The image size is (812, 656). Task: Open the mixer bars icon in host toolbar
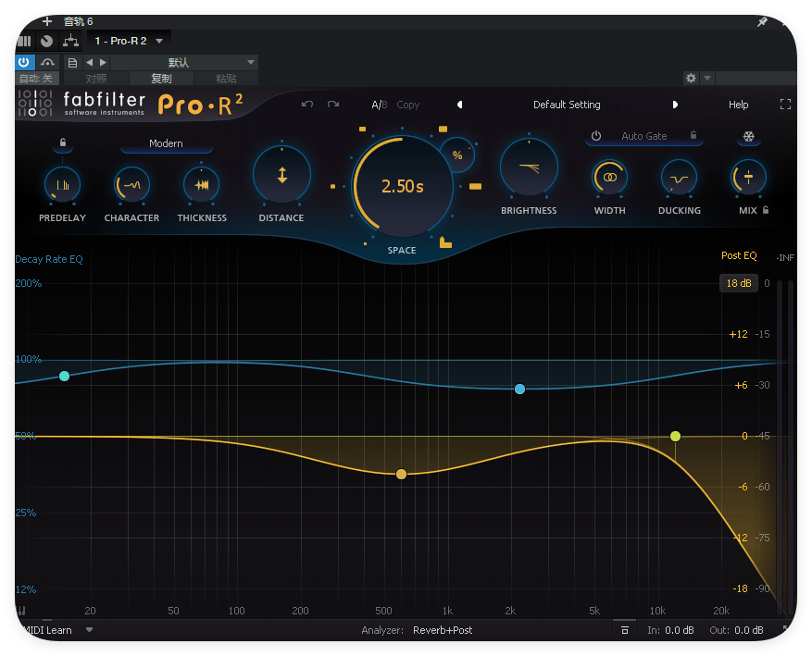(24, 41)
